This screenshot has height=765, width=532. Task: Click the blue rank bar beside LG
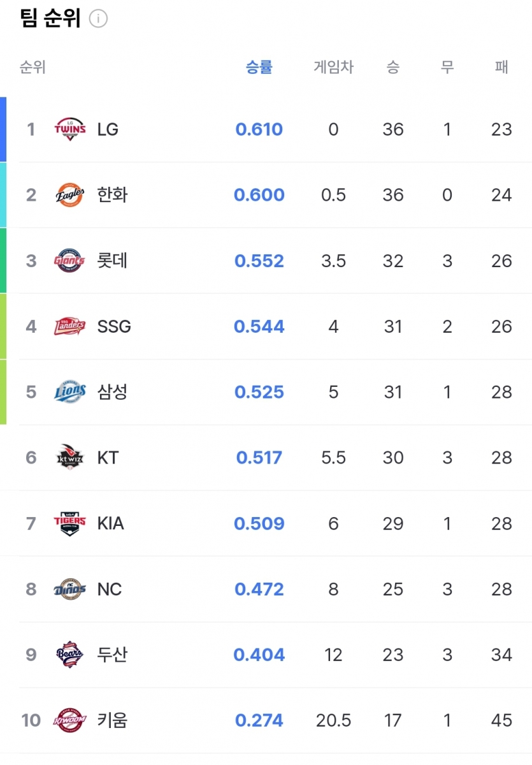[x=3, y=129]
